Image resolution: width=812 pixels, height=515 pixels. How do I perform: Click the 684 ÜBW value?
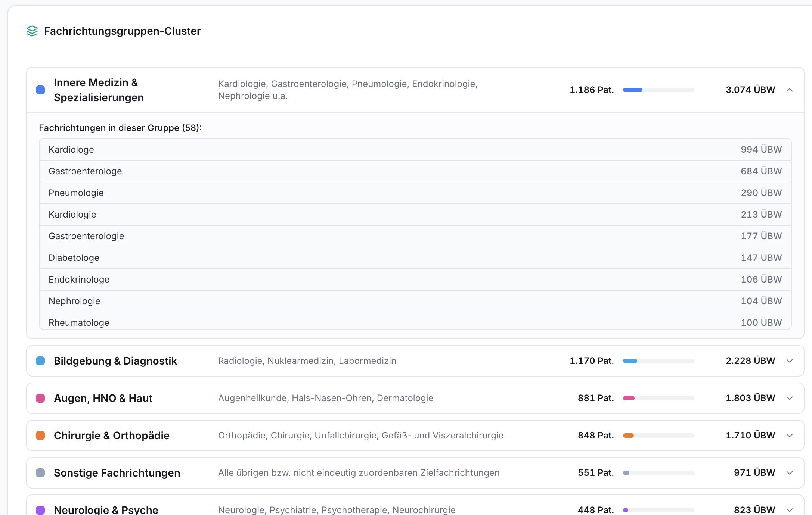(761, 171)
